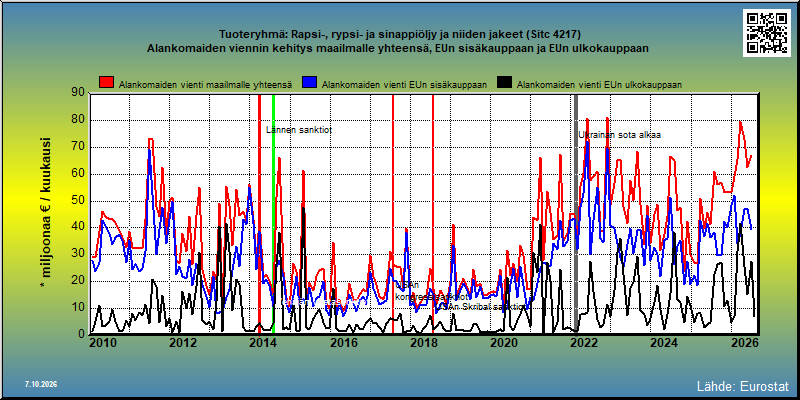The height and width of the screenshot is (400, 800).
Task: Click y-axis value 70
Action: [78, 147]
